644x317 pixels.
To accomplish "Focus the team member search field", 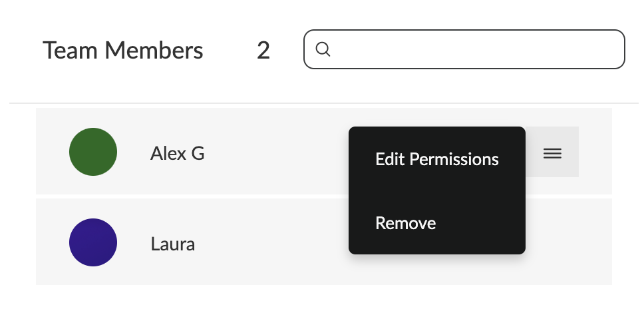I will [x=464, y=49].
